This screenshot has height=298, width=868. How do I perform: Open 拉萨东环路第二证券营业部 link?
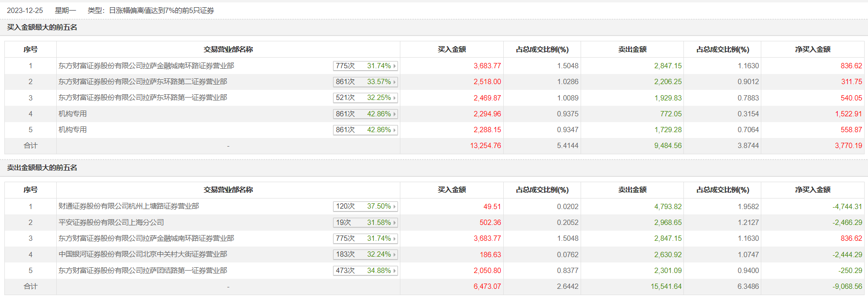[143, 82]
